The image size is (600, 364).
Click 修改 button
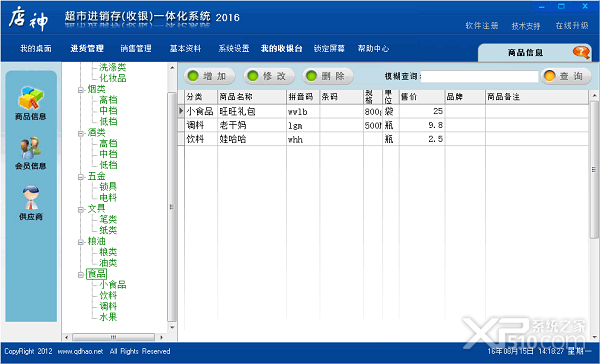[x=269, y=76]
